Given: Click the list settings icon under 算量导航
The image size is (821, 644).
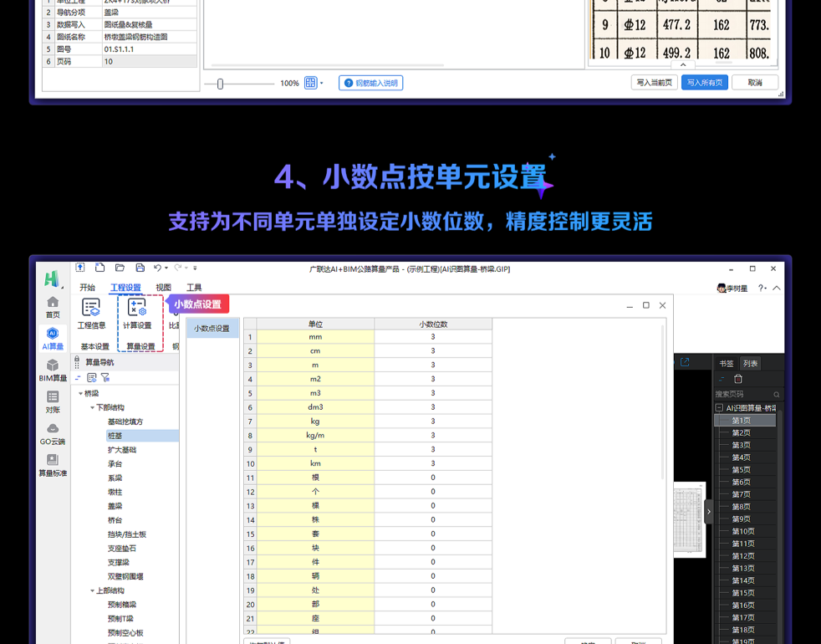Looking at the screenshot, I should pyautogui.click(x=92, y=377).
